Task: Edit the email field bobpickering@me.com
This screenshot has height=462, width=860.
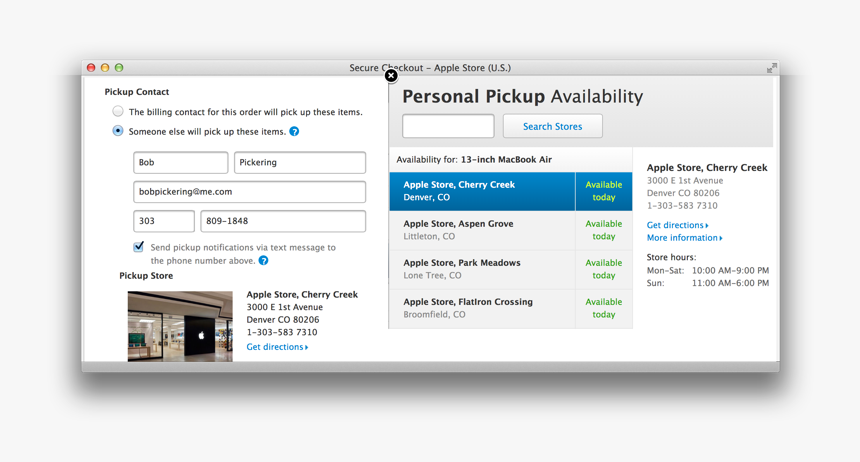Action: pos(250,192)
